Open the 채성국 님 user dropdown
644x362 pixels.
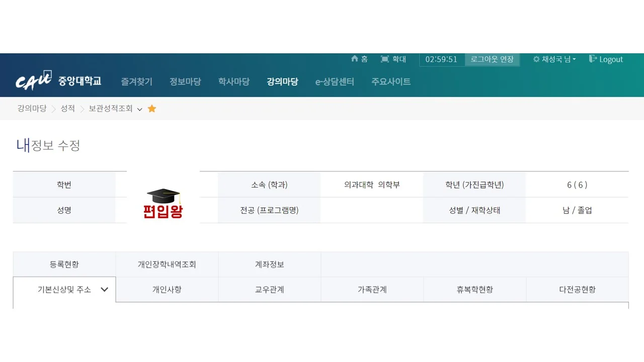click(558, 59)
